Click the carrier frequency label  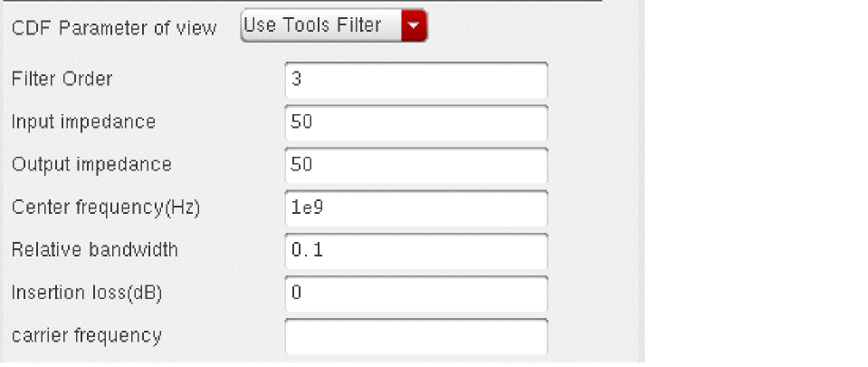tap(87, 335)
